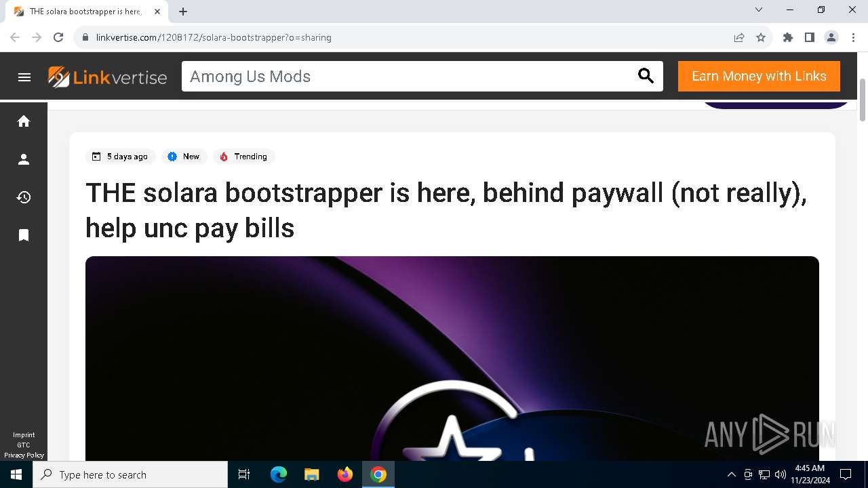
Task: Click the article title heading
Action: click(446, 210)
